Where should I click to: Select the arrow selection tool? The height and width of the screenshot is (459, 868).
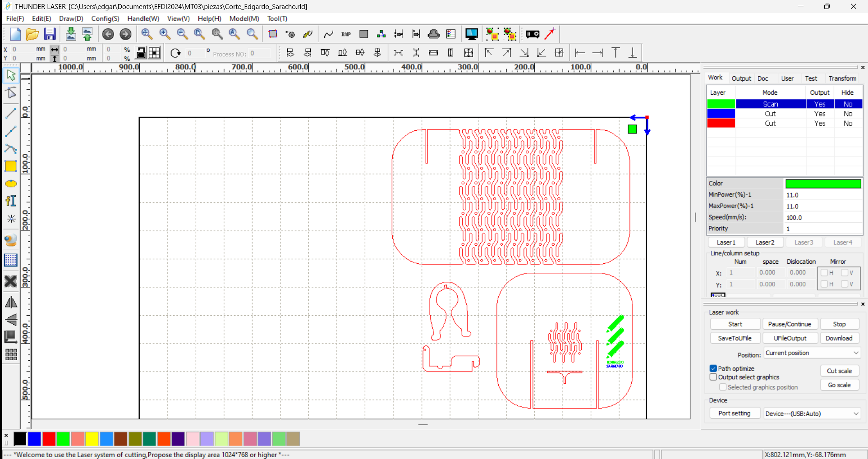[x=11, y=75]
